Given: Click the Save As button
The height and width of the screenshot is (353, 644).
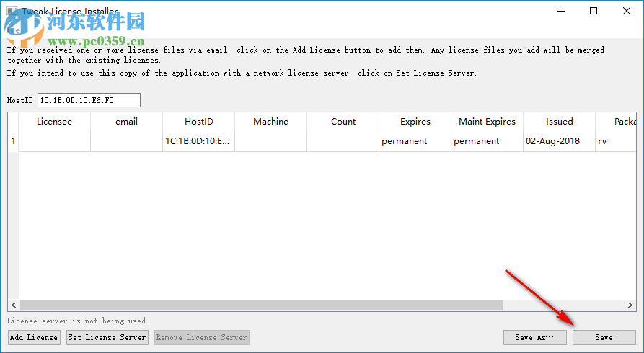Looking at the screenshot, I should tap(535, 337).
